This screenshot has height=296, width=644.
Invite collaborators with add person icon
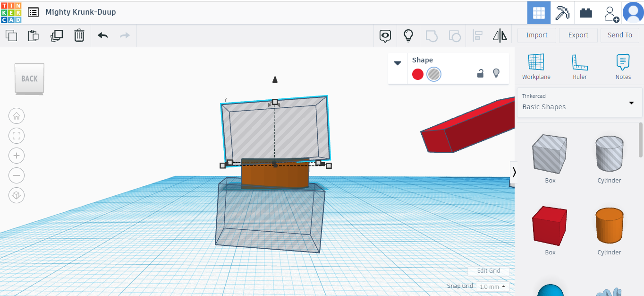(611, 13)
